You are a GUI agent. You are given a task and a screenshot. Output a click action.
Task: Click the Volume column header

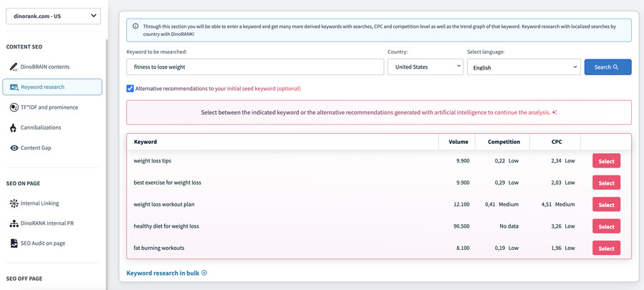coord(458,142)
